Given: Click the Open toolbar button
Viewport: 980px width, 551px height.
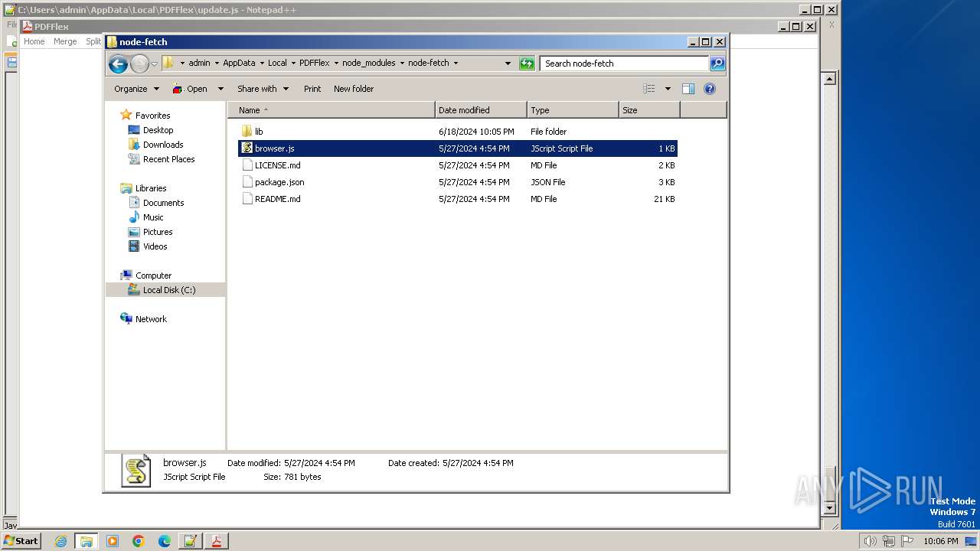Looking at the screenshot, I should point(189,89).
